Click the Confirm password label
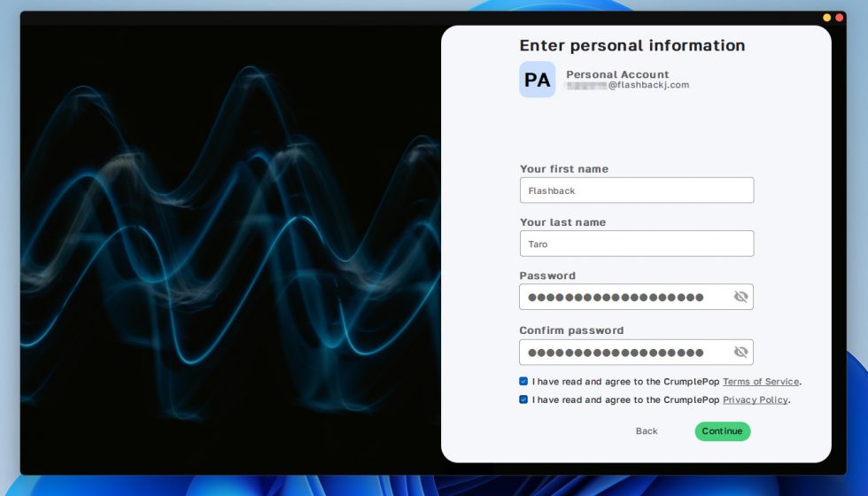 coord(571,330)
